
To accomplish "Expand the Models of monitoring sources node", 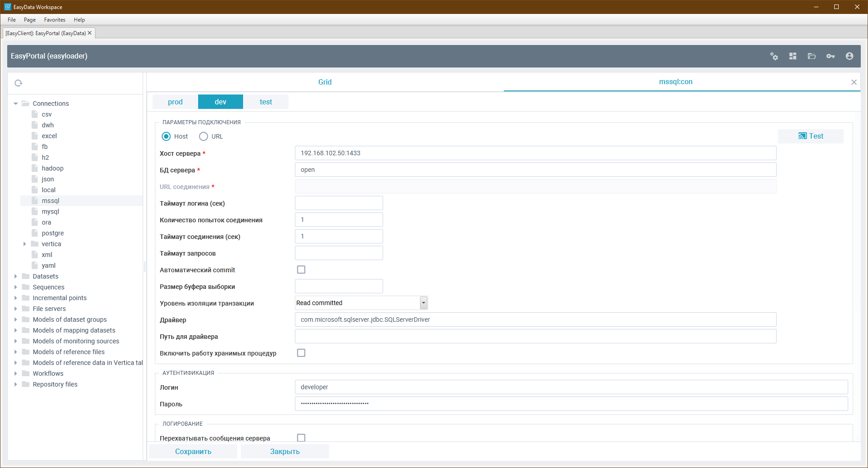I will pos(16,341).
